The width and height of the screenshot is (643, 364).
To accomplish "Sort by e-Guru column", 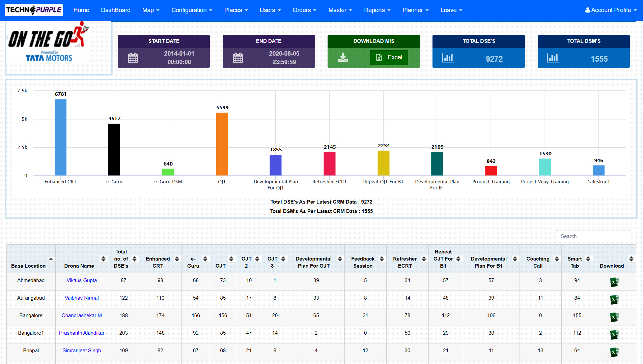I will click(x=205, y=259).
